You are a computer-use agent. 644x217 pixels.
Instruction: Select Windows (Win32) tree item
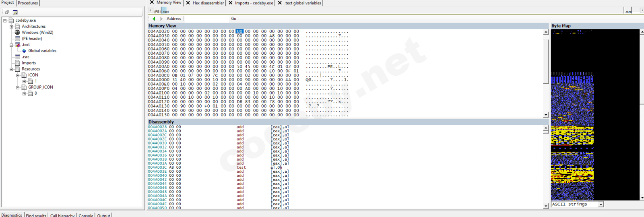click(x=37, y=32)
